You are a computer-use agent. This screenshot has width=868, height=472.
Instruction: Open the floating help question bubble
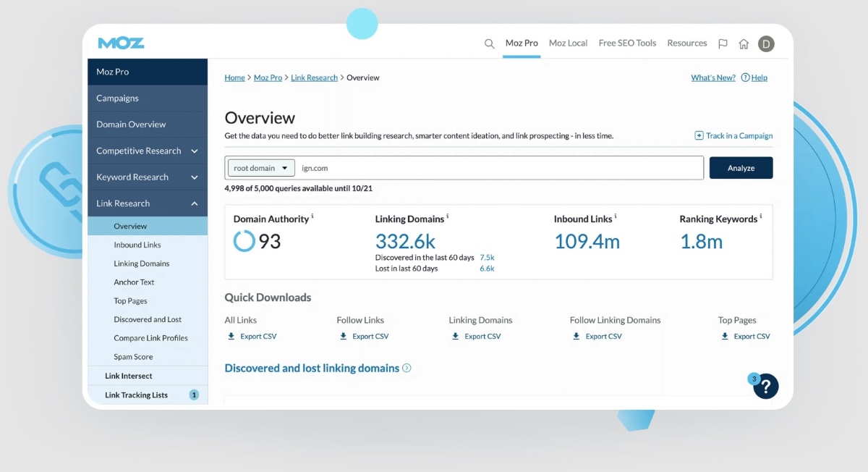(x=766, y=386)
